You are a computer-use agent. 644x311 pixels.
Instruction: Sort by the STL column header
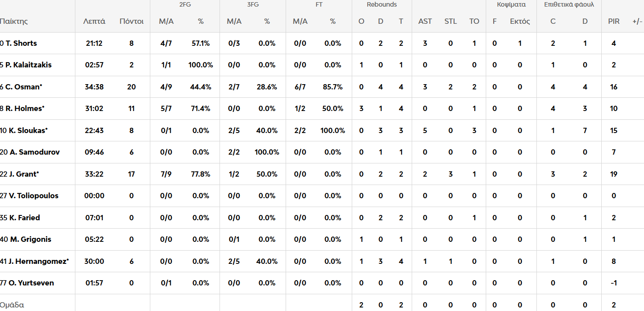450,21
